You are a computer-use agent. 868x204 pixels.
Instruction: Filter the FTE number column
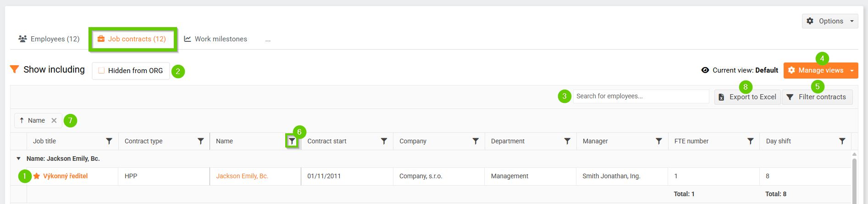(751, 141)
